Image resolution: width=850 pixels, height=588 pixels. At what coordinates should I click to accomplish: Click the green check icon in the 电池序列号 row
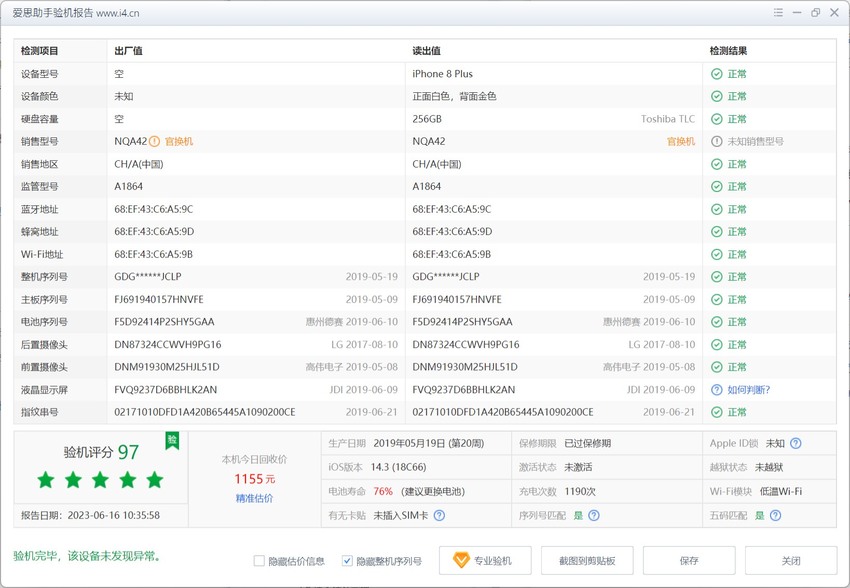(x=717, y=322)
